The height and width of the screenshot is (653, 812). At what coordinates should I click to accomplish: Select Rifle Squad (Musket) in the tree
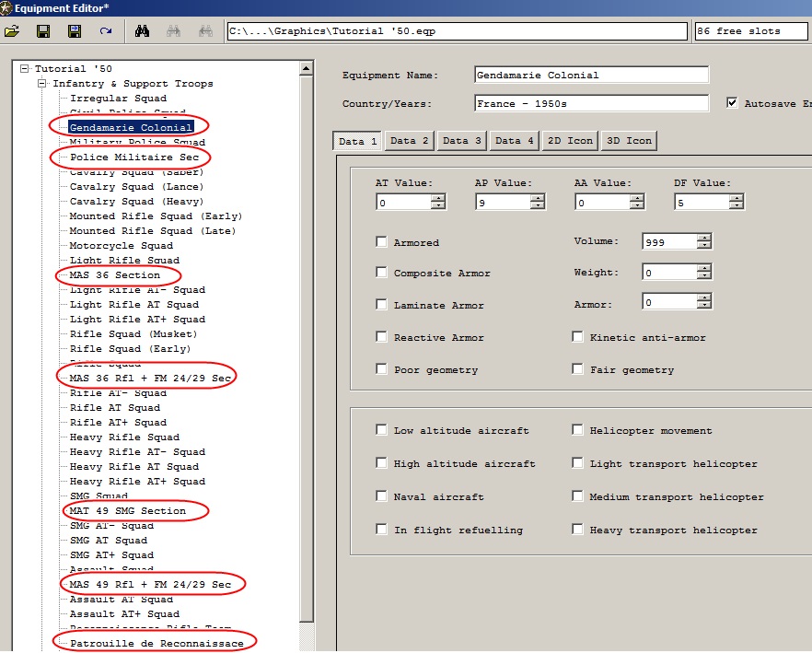[133, 333]
